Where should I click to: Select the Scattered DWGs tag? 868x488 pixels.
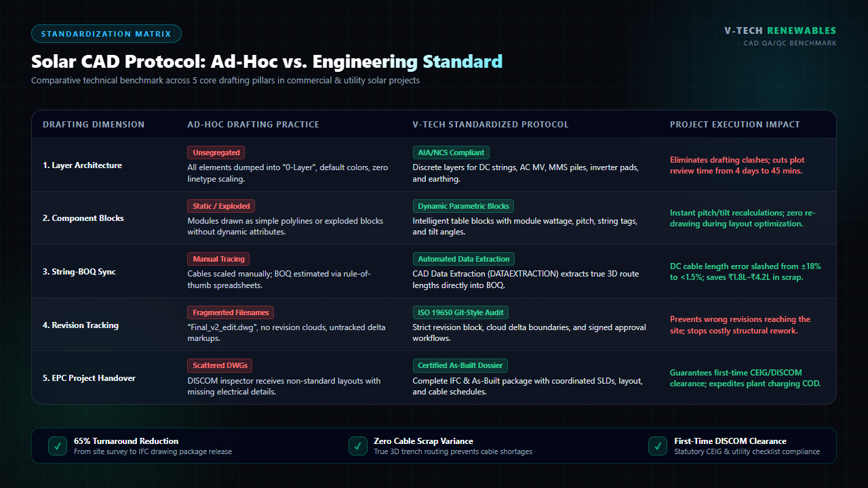pyautogui.click(x=220, y=365)
